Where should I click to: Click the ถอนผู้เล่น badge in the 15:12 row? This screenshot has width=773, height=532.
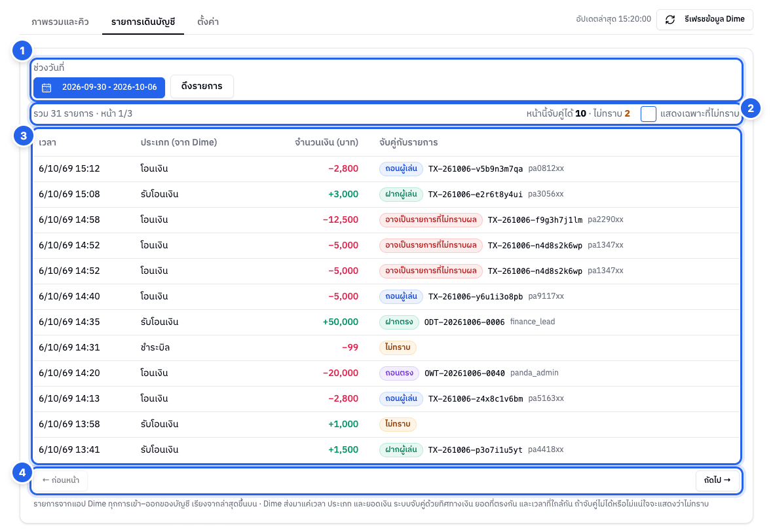point(401,168)
